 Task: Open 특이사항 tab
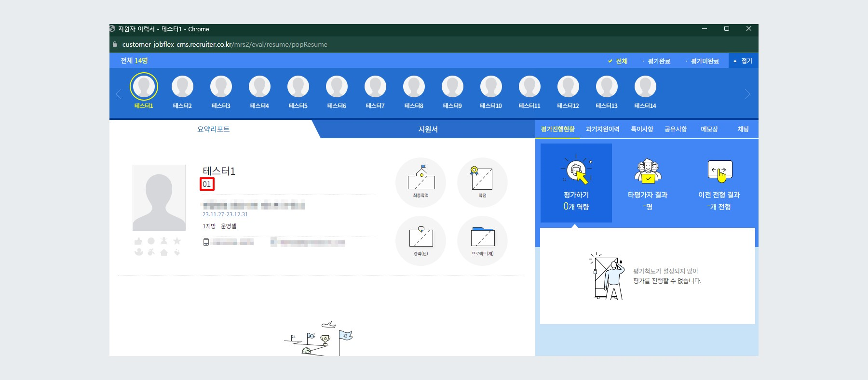pyautogui.click(x=642, y=129)
